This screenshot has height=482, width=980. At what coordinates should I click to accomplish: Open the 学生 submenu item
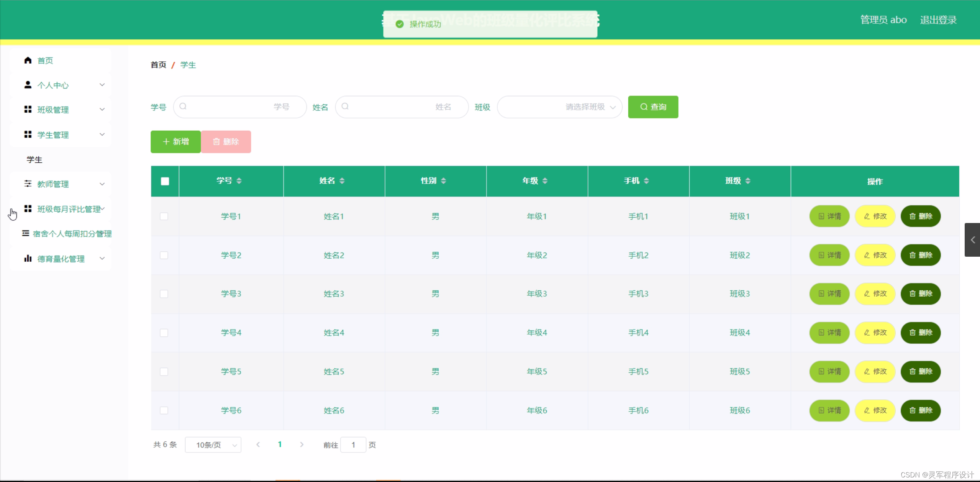tap(34, 159)
